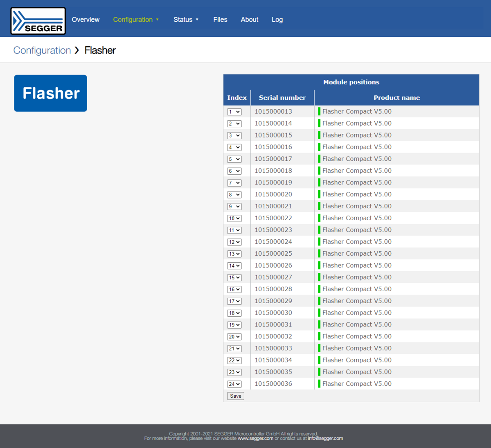Viewport: 491px width, 448px height.
Task: Open the Log page
Action: coord(277,20)
